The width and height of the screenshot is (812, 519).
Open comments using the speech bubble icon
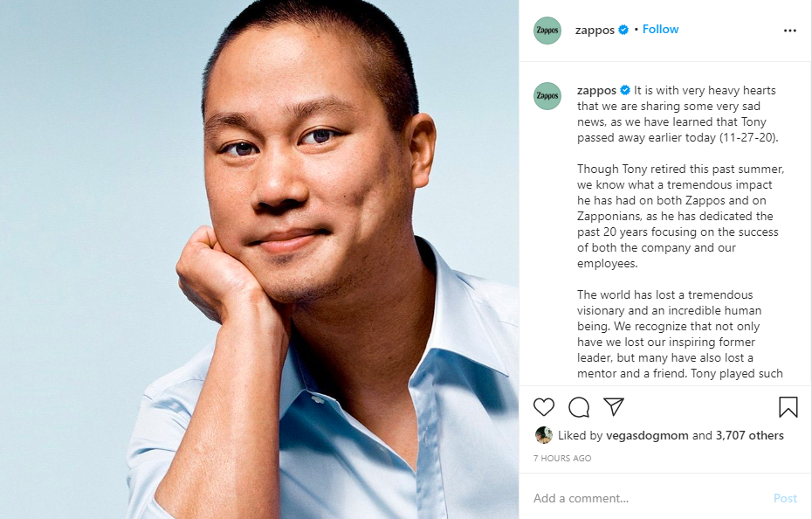click(579, 407)
